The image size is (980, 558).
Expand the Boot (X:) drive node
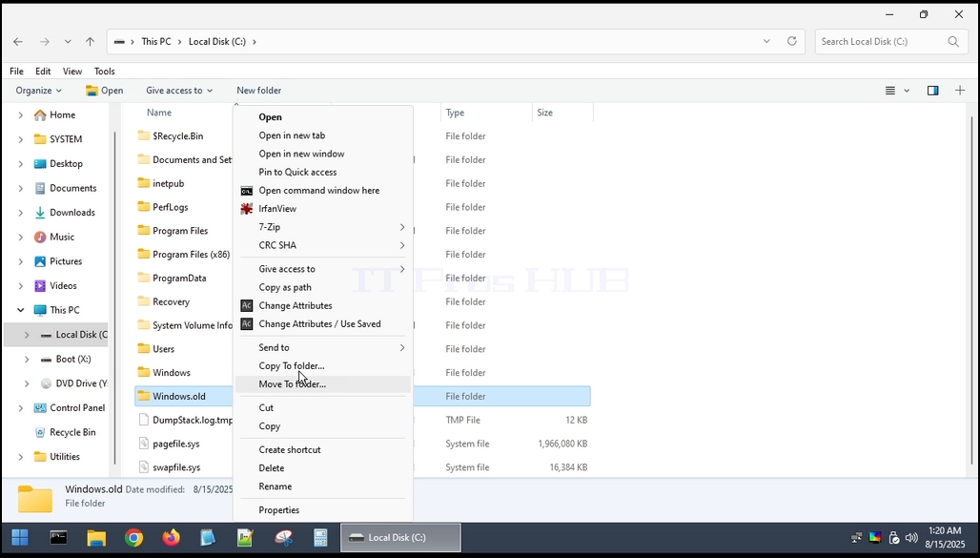click(27, 359)
